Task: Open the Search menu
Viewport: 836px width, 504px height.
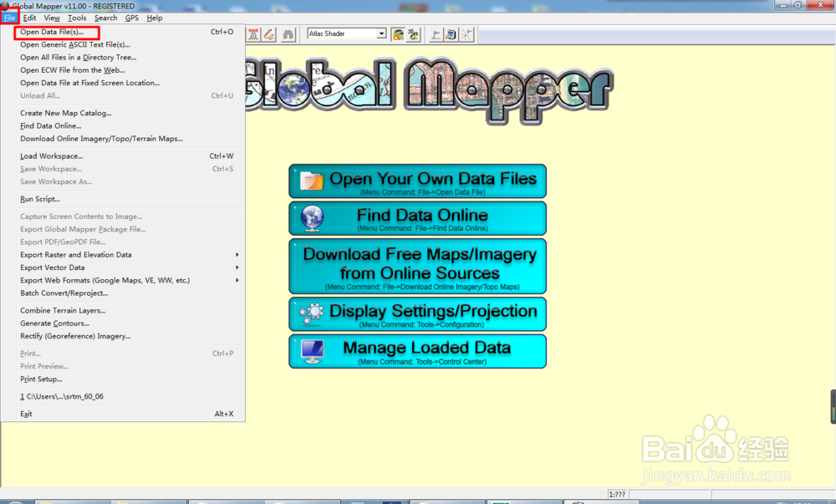Action: point(105,18)
